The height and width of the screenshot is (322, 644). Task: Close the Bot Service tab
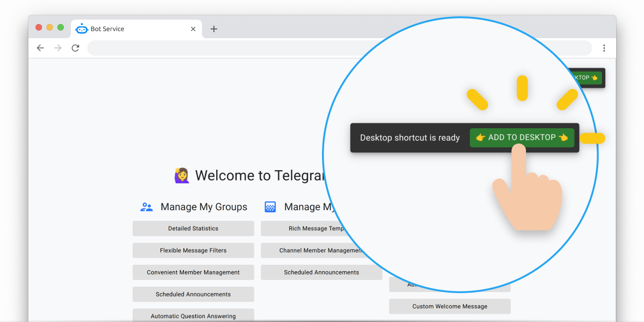coord(193,29)
